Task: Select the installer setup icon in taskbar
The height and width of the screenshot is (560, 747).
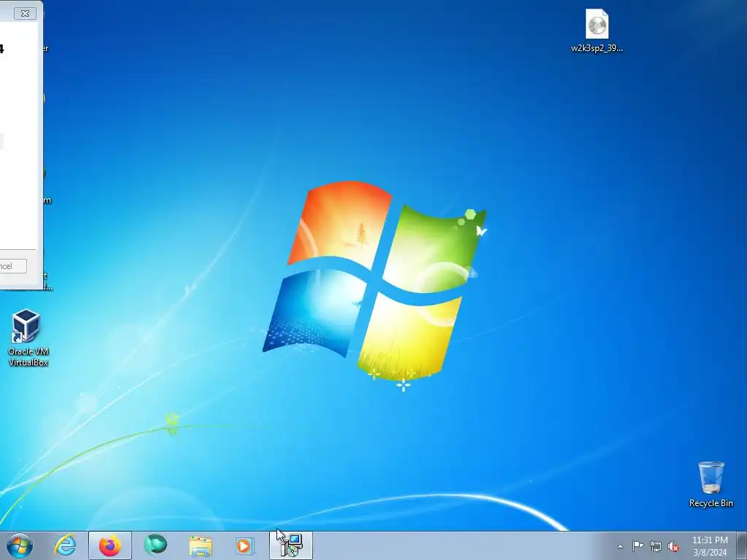Action: pyautogui.click(x=291, y=545)
